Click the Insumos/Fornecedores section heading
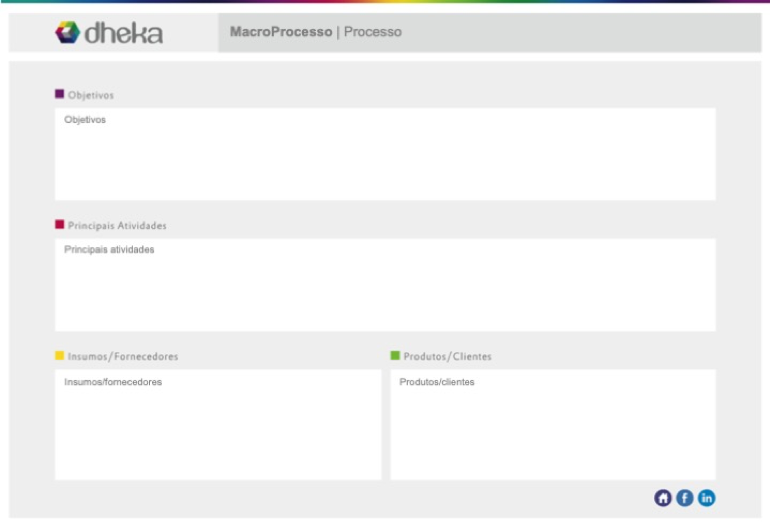 point(123,357)
